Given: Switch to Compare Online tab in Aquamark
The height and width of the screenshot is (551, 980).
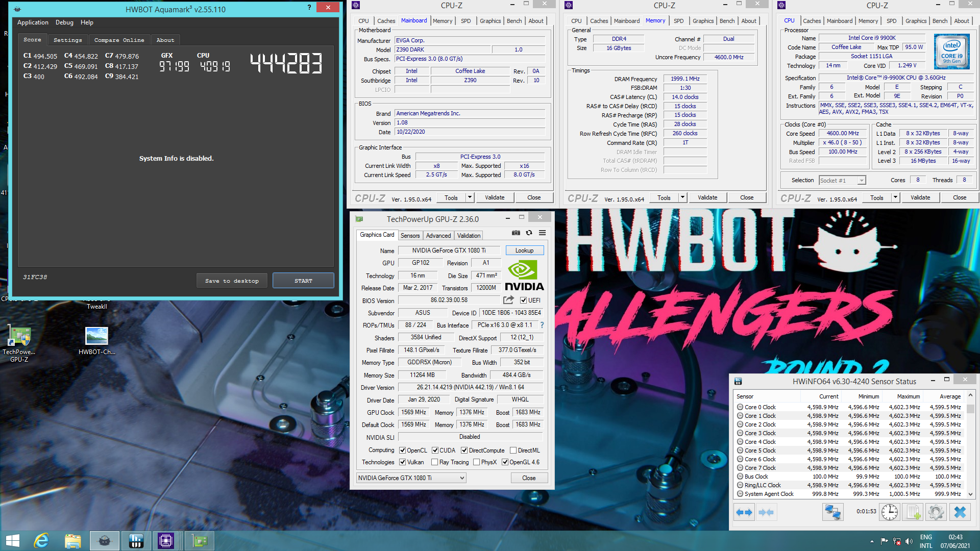Looking at the screenshot, I should [x=119, y=40].
